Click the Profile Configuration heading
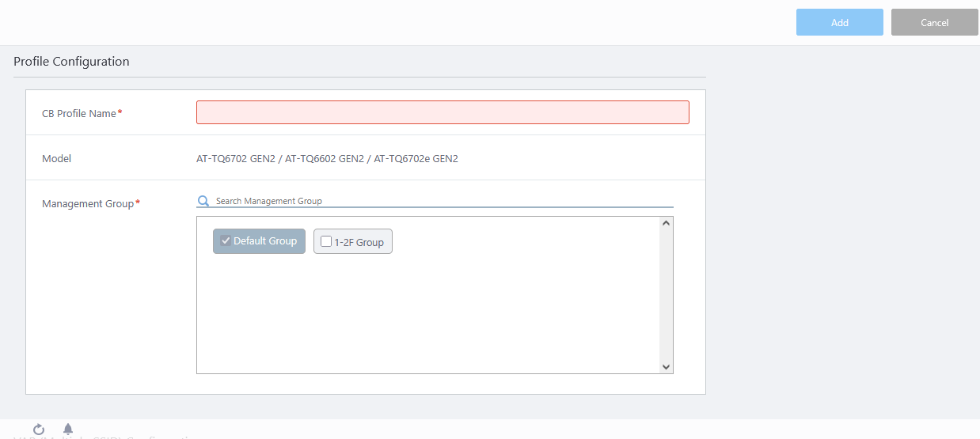 tap(71, 62)
